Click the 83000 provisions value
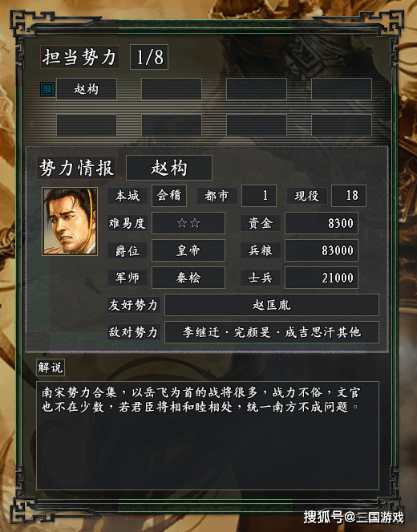 pos(322,250)
